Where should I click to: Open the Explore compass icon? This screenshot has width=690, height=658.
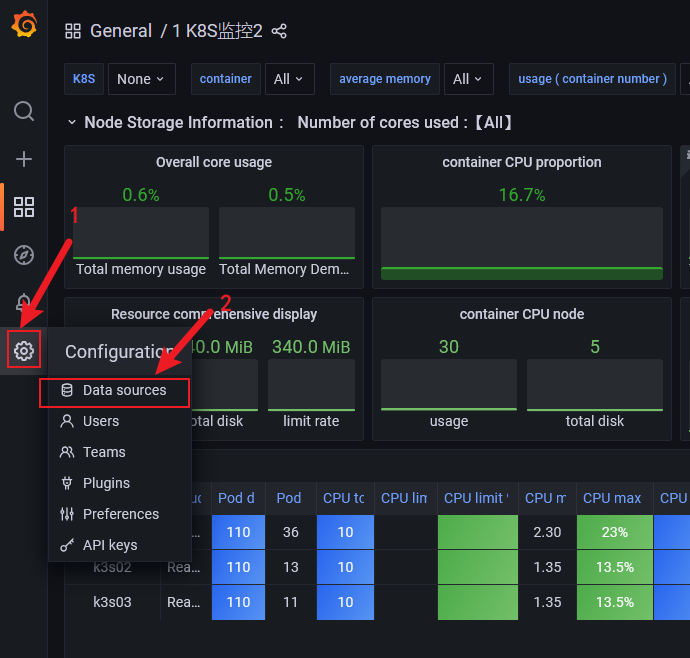pos(24,255)
